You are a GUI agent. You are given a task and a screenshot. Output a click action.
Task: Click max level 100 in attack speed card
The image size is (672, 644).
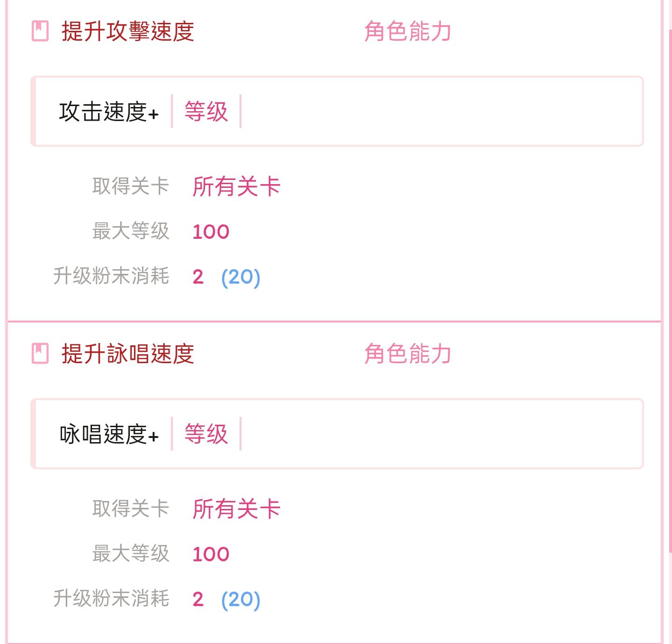(x=211, y=232)
